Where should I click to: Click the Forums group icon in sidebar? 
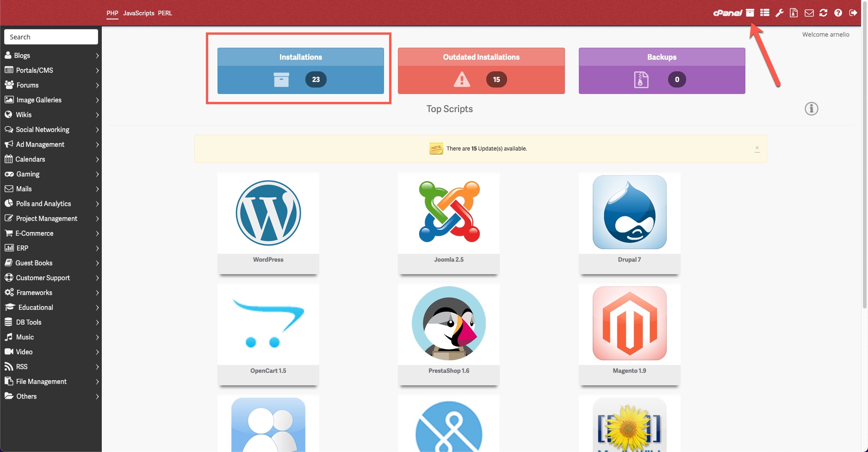[9, 85]
